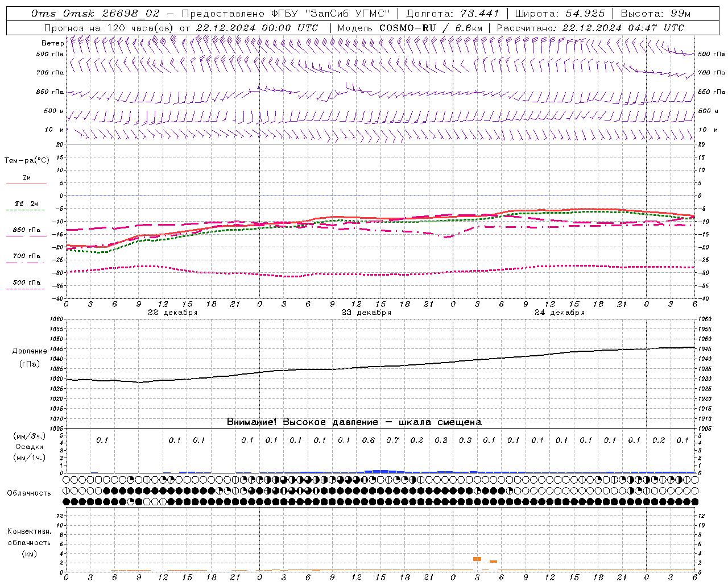Click the Тем-ра(°C) panel label
Image resolution: width=728 pixels, height=582 pixels.
27,161
